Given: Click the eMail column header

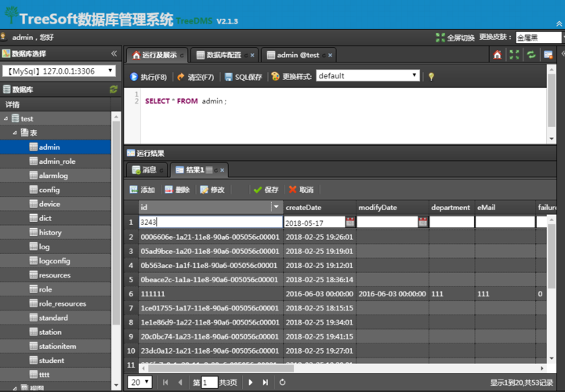Looking at the screenshot, I should [505, 207].
